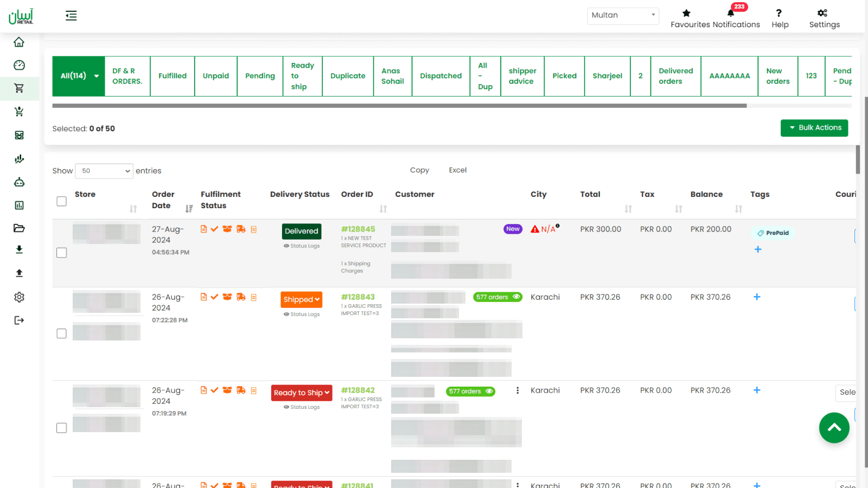
Task: Open Status Logs for the Delivered order
Action: point(302,246)
